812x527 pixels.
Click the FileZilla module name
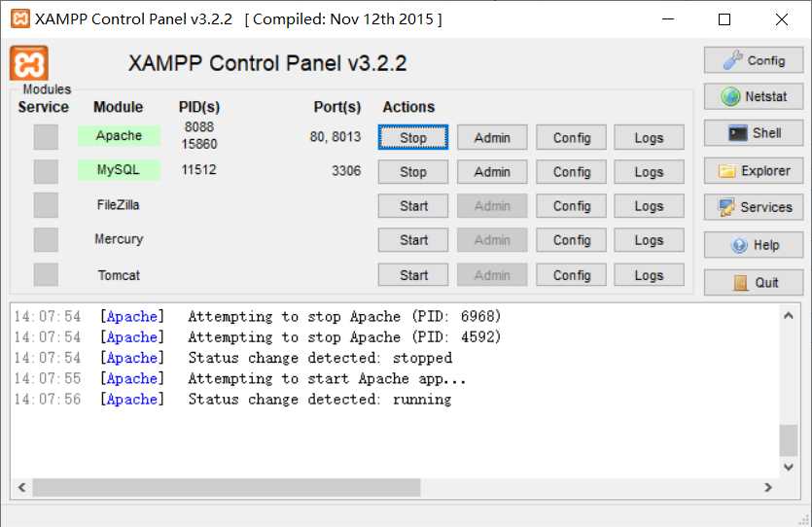(118, 205)
